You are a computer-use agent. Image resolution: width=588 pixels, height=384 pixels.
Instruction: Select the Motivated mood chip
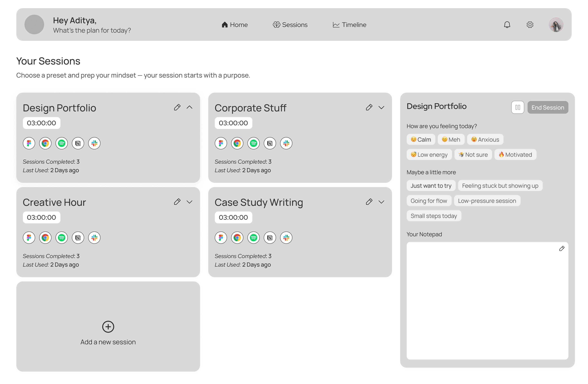pyautogui.click(x=515, y=155)
